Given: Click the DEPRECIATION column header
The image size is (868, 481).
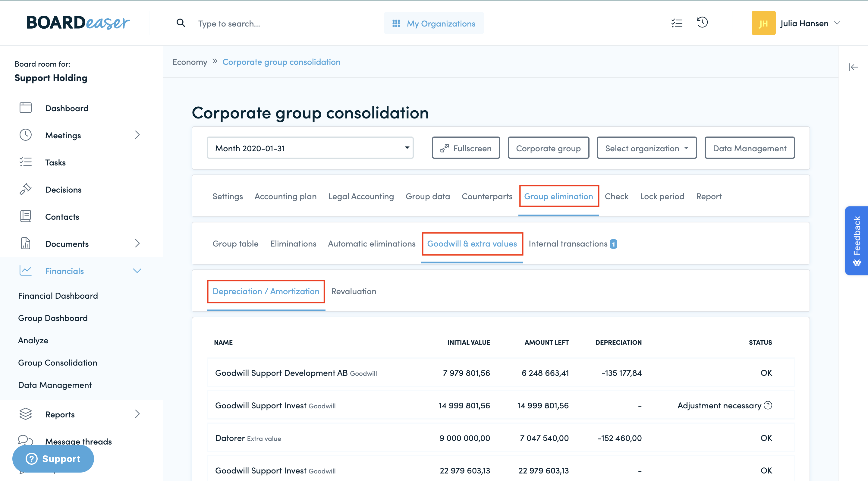Looking at the screenshot, I should (x=618, y=343).
